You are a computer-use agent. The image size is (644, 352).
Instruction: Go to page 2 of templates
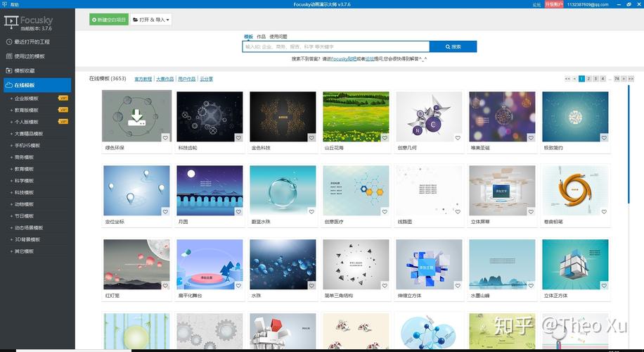tap(588, 79)
